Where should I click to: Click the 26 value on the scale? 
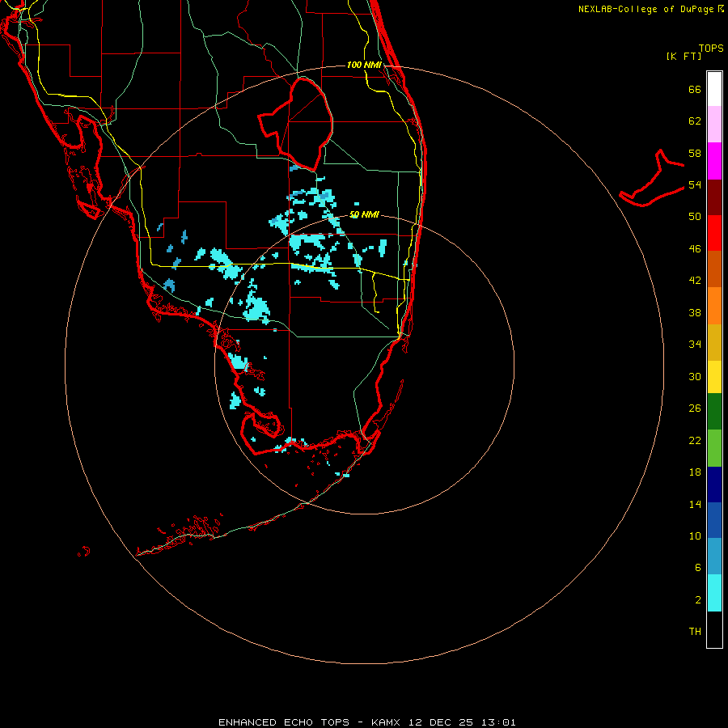coord(695,408)
